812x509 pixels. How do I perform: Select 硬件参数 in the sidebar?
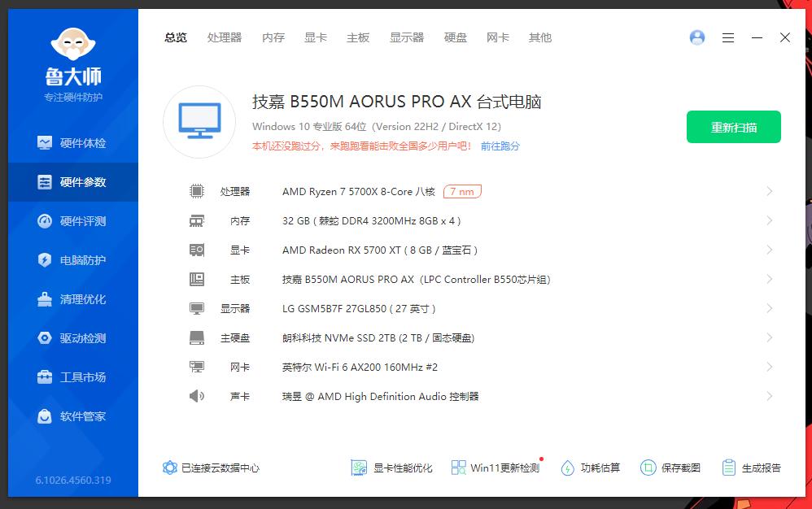tap(73, 182)
